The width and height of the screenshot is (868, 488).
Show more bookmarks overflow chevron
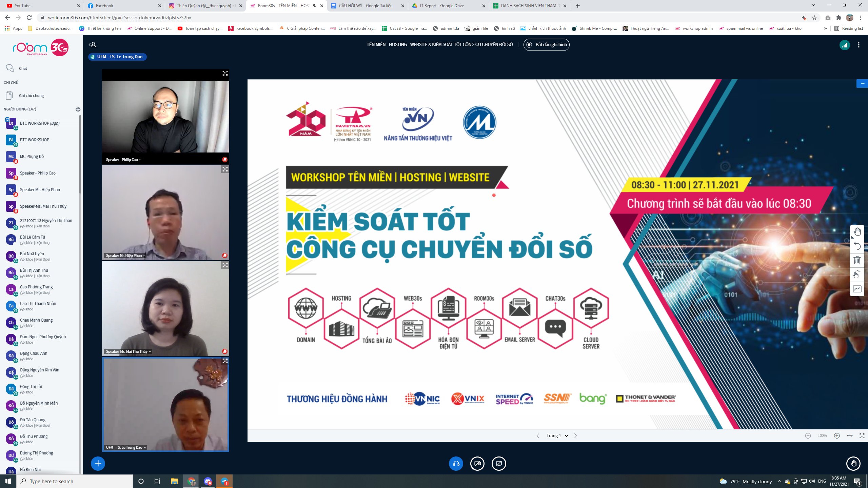825,28
